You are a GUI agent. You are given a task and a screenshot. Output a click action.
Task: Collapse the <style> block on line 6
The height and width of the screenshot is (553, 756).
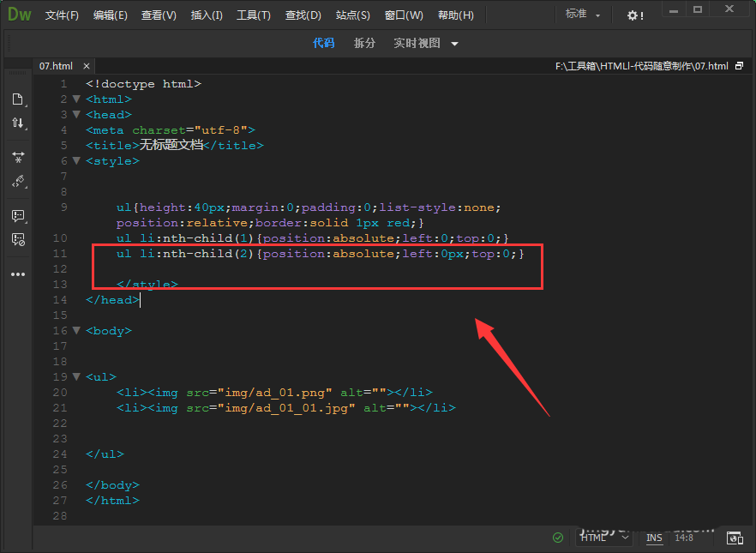coord(76,161)
